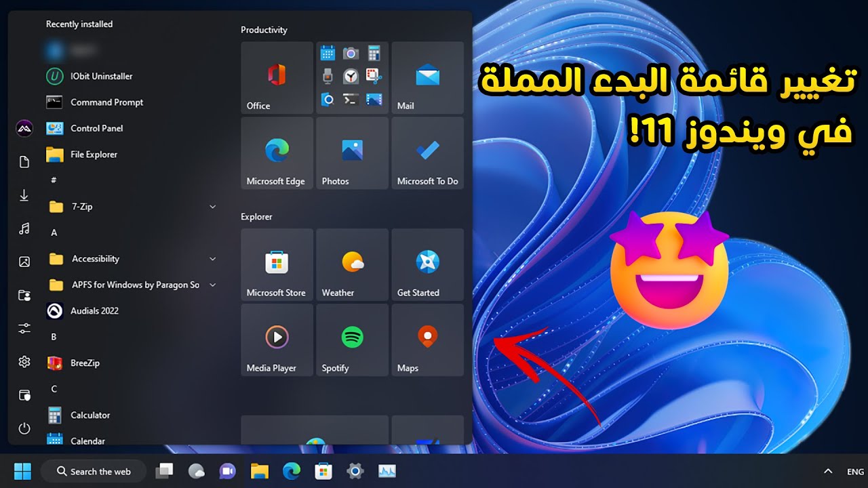Open the app folder tile in Productivity

tap(352, 77)
